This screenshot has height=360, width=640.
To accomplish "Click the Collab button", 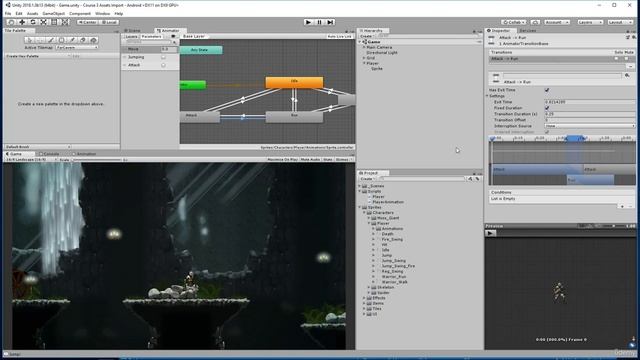I will (x=514, y=22).
